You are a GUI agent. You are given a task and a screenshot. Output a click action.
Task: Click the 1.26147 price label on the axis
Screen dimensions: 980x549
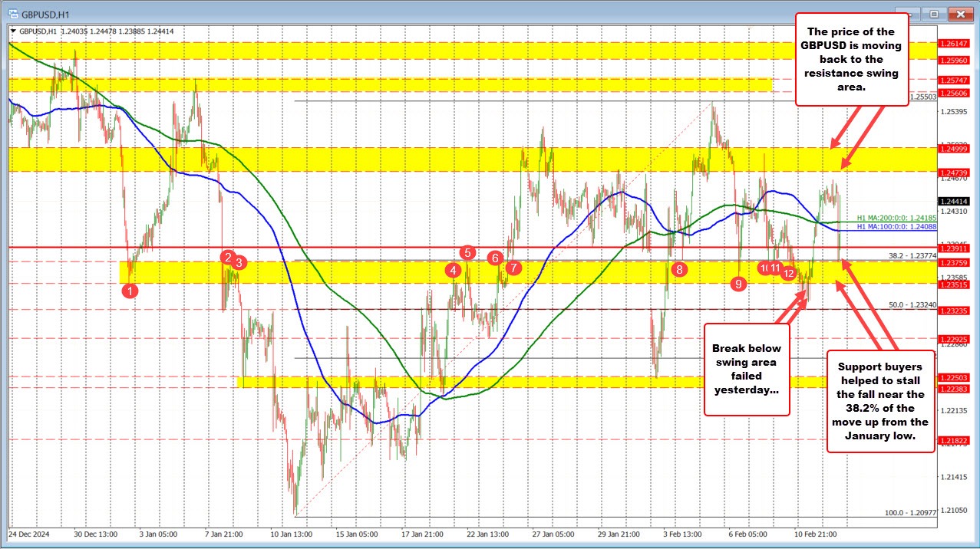pos(954,44)
